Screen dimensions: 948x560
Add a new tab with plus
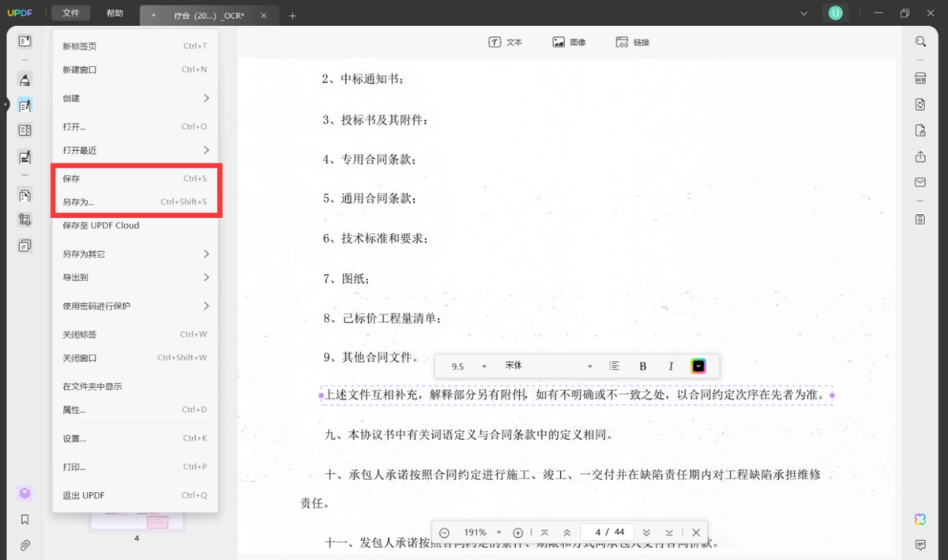[292, 15]
